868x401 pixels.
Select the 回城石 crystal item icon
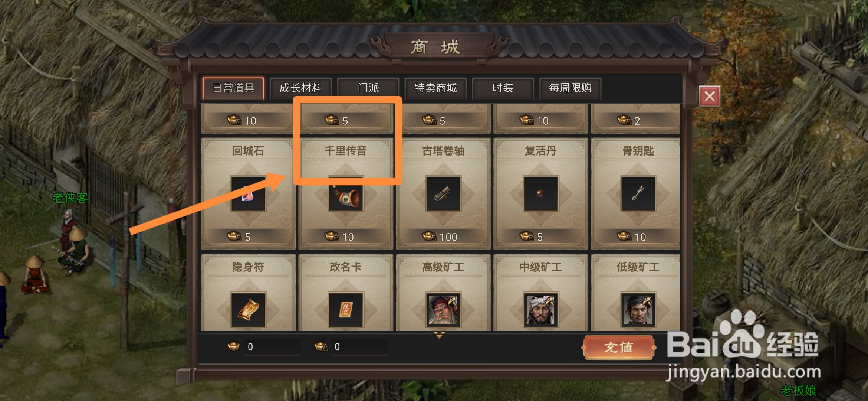(248, 193)
